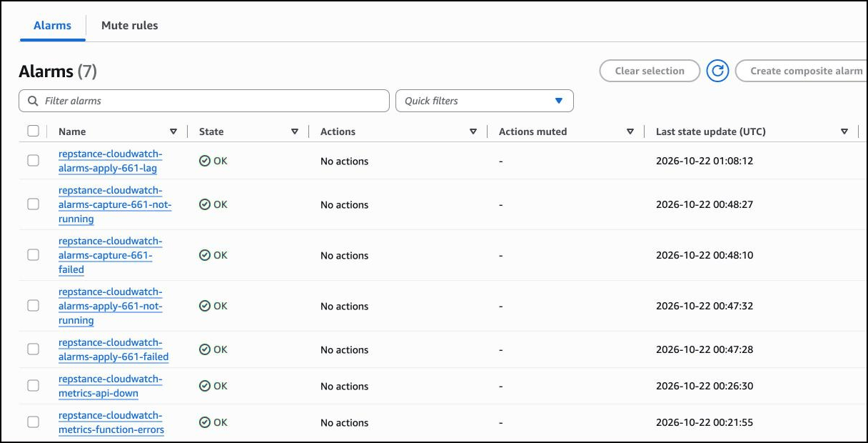Click the Actions muted column sort arrow
Viewport: 868px width, 443px height.
(630, 131)
